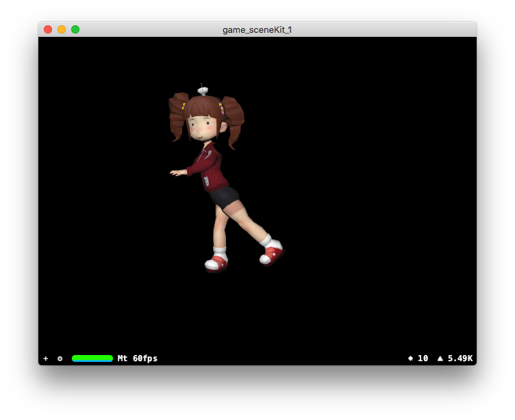The width and height of the screenshot is (515, 420).
Task: Click the triangle polygon count icon
Action: (440, 358)
